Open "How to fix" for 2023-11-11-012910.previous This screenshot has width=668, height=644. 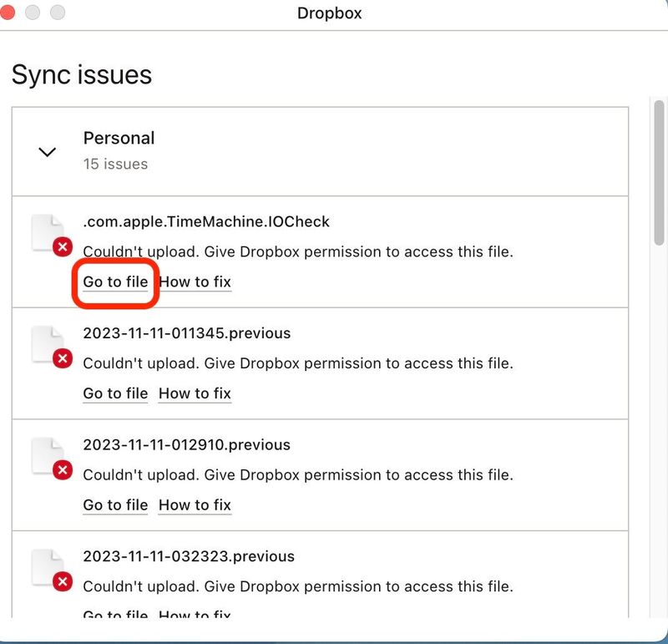pos(195,505)
